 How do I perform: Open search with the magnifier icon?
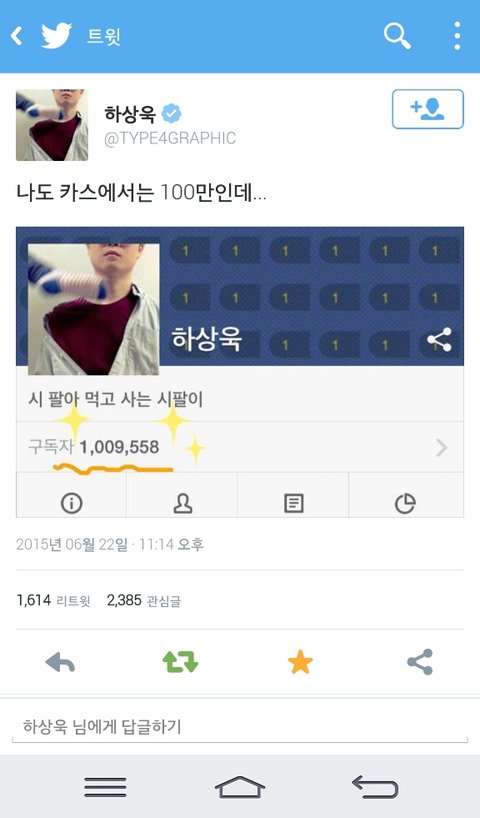(397, 36)
